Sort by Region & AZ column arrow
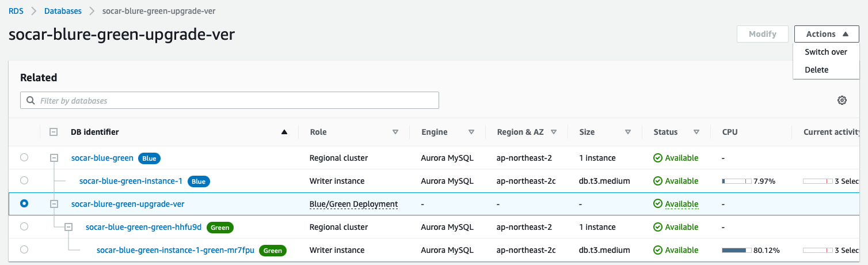The width and height of the screenshot is (868, 265). click(554, 132)
